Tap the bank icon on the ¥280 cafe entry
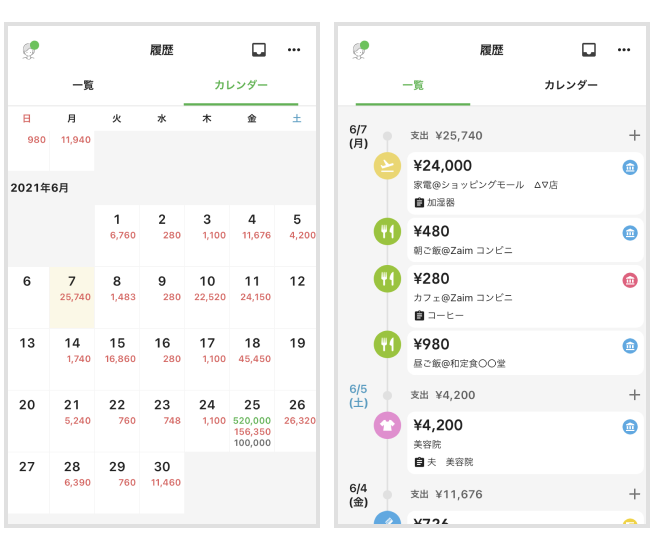 pyautogui.click(x=631, y=280)
